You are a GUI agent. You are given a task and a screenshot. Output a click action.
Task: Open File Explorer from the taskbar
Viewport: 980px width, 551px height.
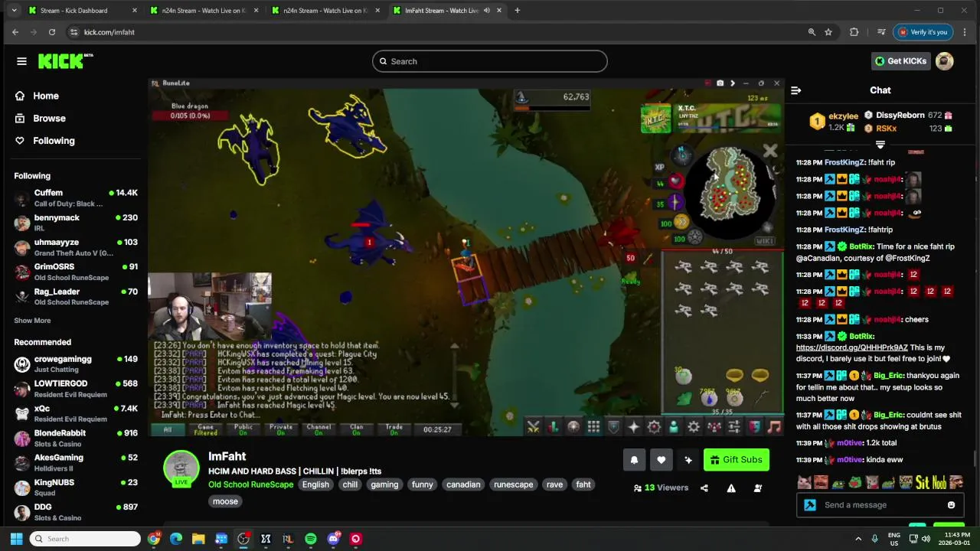198,539
